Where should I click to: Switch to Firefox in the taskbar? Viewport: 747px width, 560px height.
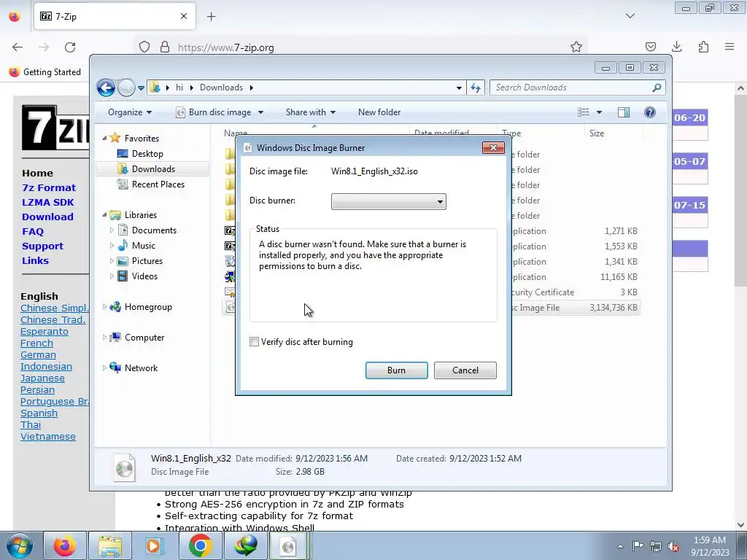(65, 545)
